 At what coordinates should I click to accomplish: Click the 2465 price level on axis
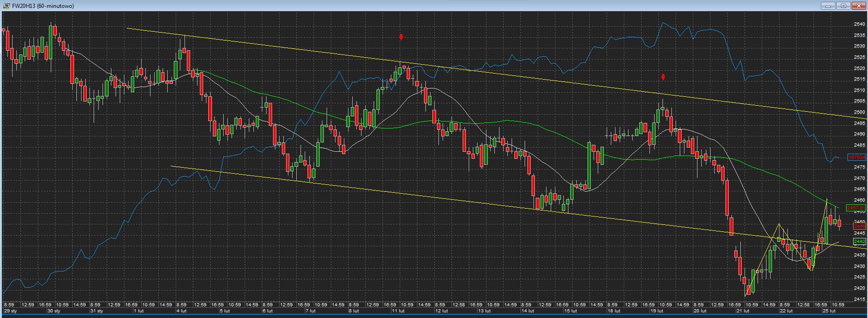860,189
